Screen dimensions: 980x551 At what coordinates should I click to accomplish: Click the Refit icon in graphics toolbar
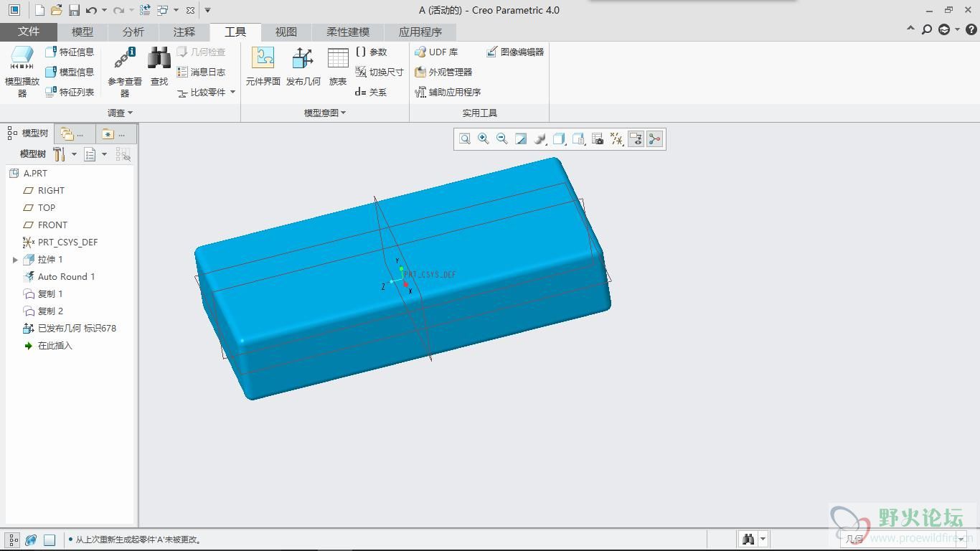(465, 139)
